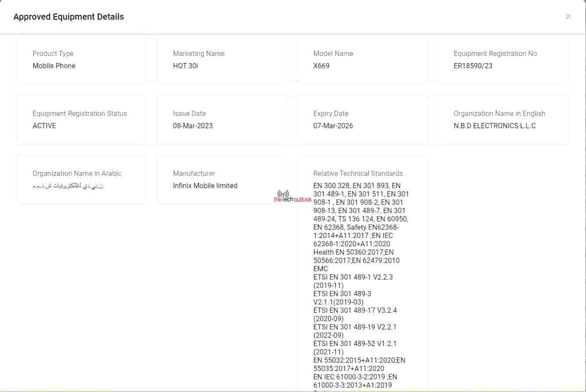
Task: Click the HOT 30i marketing name
Action: pyautogui.click(x=186, y=66)
